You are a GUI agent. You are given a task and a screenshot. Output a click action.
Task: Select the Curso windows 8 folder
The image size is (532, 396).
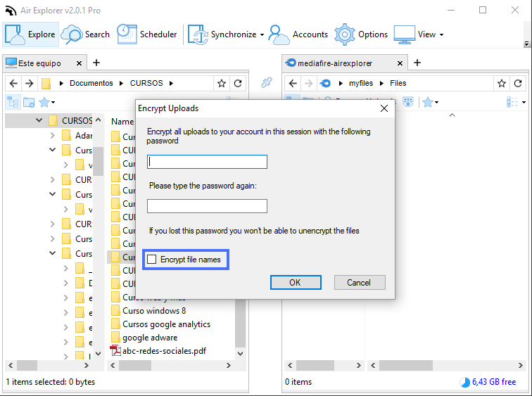coord(154,311)
